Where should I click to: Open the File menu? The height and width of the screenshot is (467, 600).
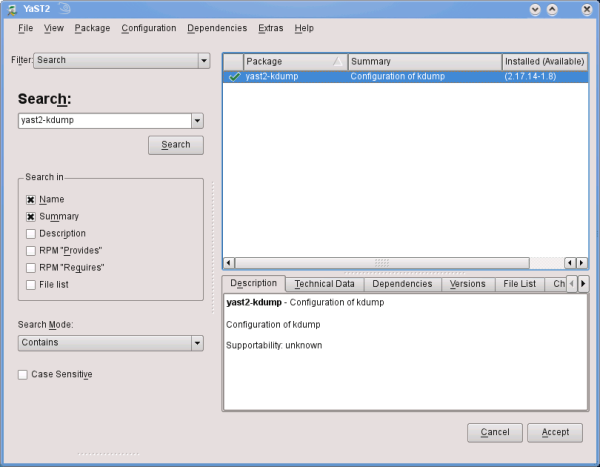coord(26,28)
